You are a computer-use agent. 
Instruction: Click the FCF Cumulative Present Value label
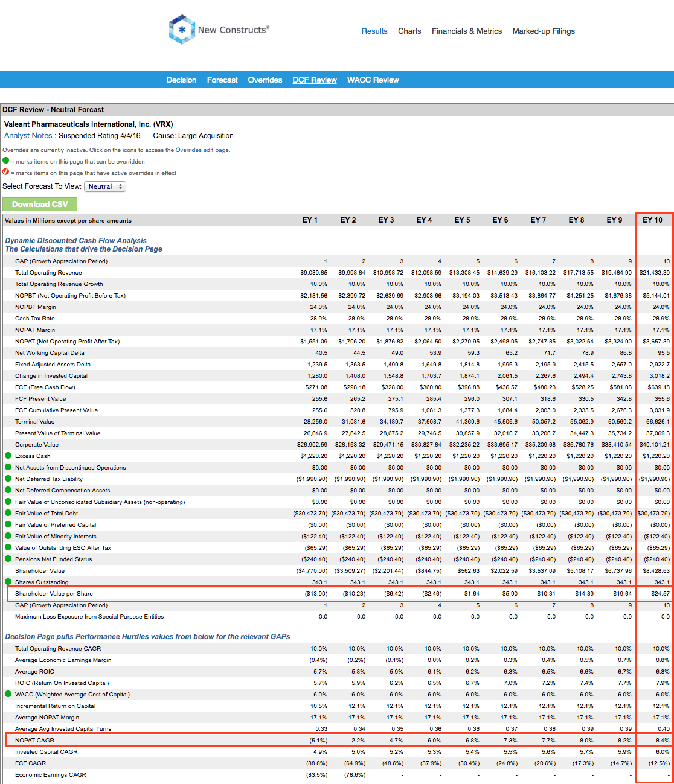tap(56, 410)
